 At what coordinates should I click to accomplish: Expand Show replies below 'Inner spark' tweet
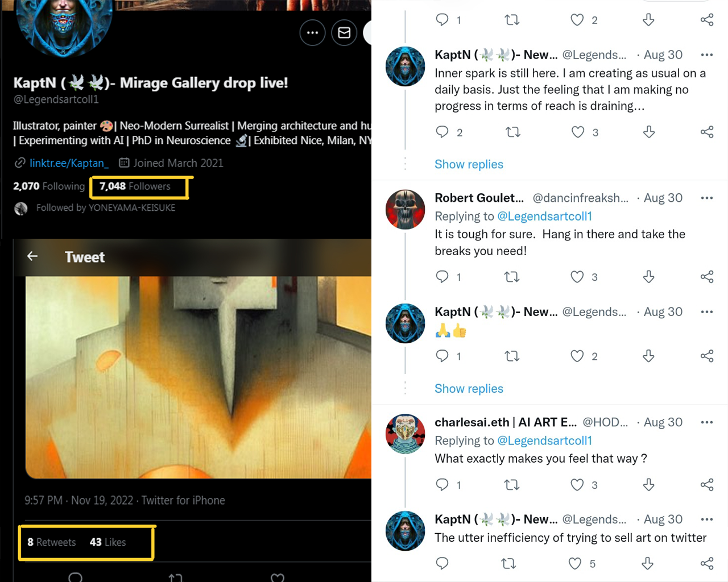(469, 164)
